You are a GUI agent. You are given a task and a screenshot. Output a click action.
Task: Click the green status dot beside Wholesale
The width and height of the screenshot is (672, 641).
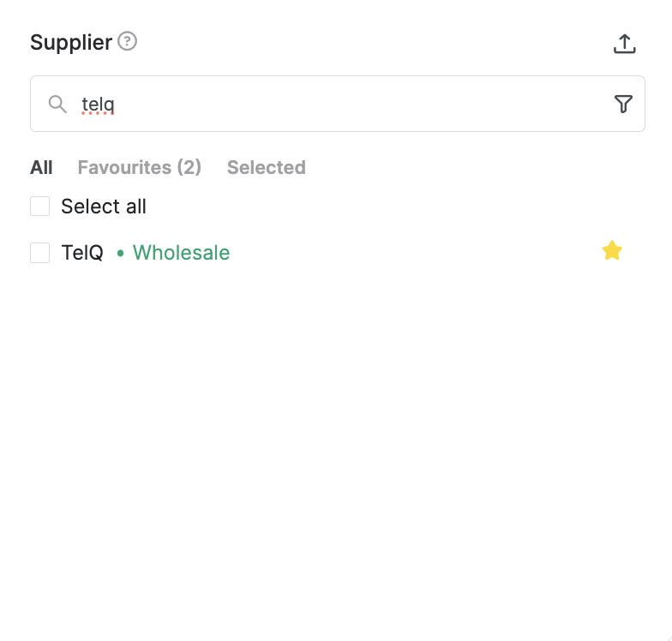point(120,254)
